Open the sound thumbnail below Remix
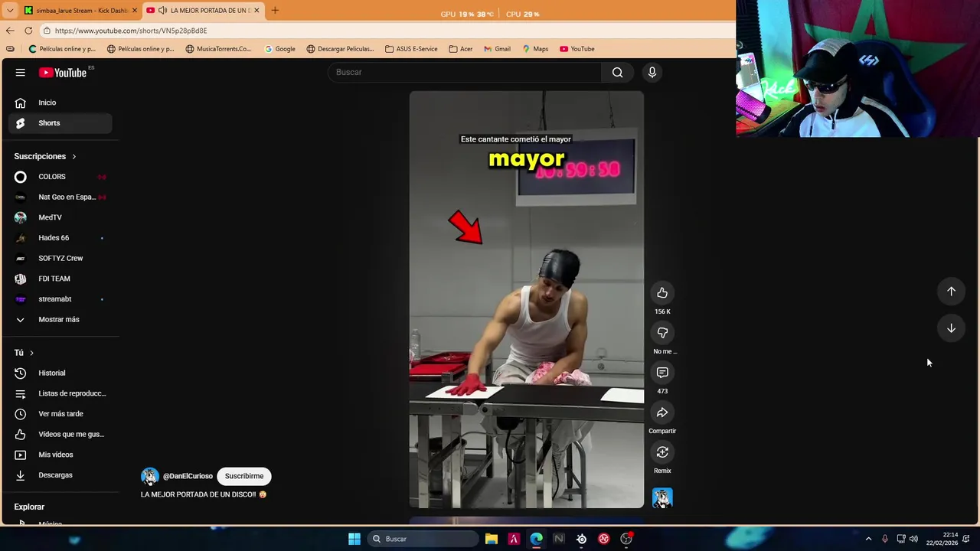 [x=662, y=498]
